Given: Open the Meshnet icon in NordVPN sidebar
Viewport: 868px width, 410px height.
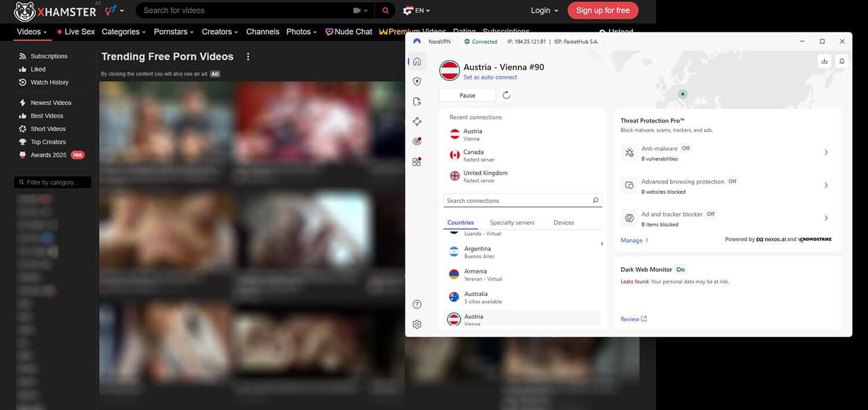Looking at the screenshot, I should pyautogui.click(x=417, y=121).
